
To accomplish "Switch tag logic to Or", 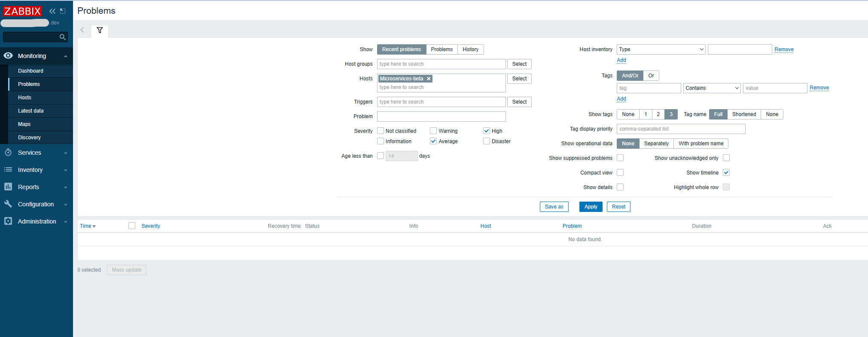I will (651, 76).
